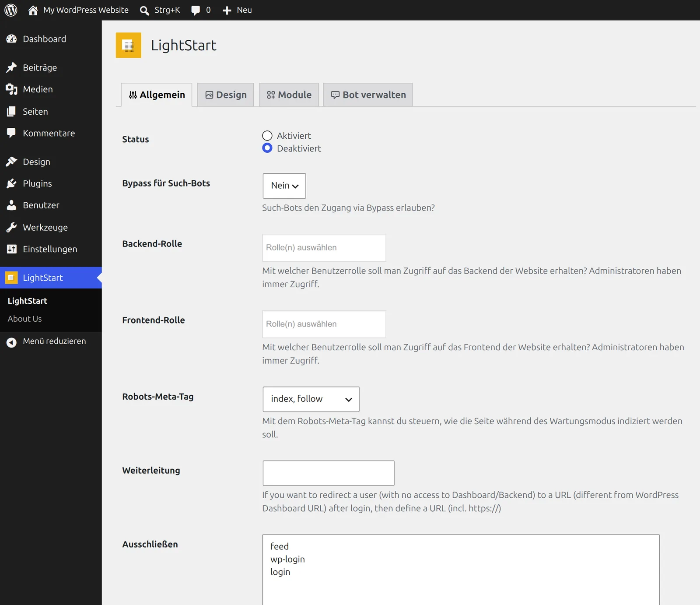Viewport: 700px width, 605px height.
Task: Click the Einstellungen sliders icon
Action: (11, 249)
